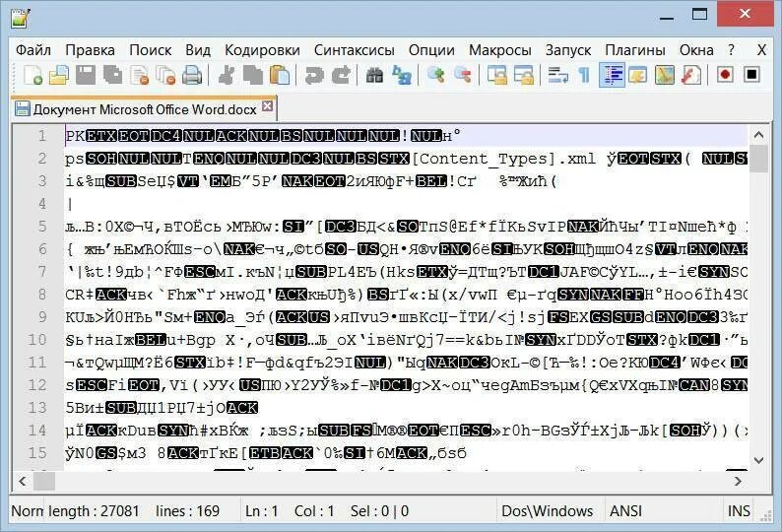Click the lines : 169 status entry
This screenshot has height=532, width=782.
pos(187,511)
